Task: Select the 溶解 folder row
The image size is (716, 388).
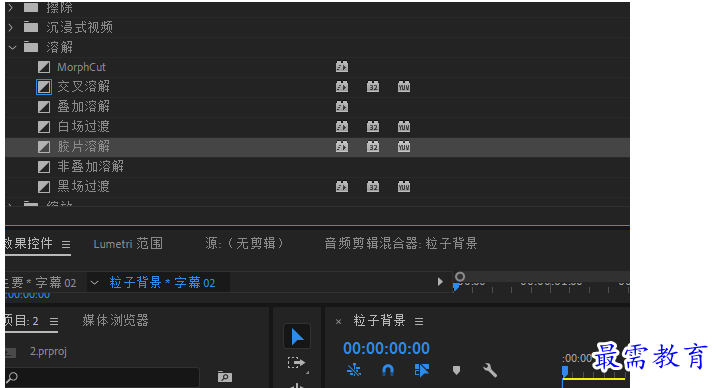Action: [x=317, y=47]
